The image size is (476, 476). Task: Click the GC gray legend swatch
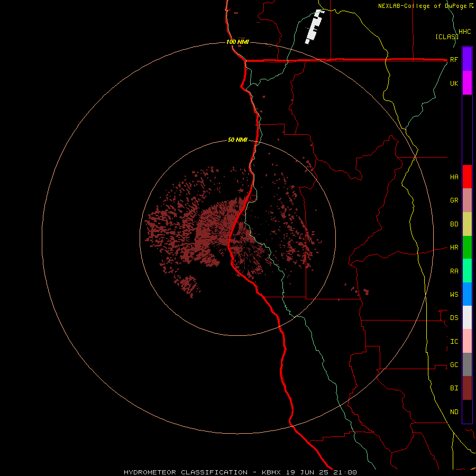click(x=467, y=364)
